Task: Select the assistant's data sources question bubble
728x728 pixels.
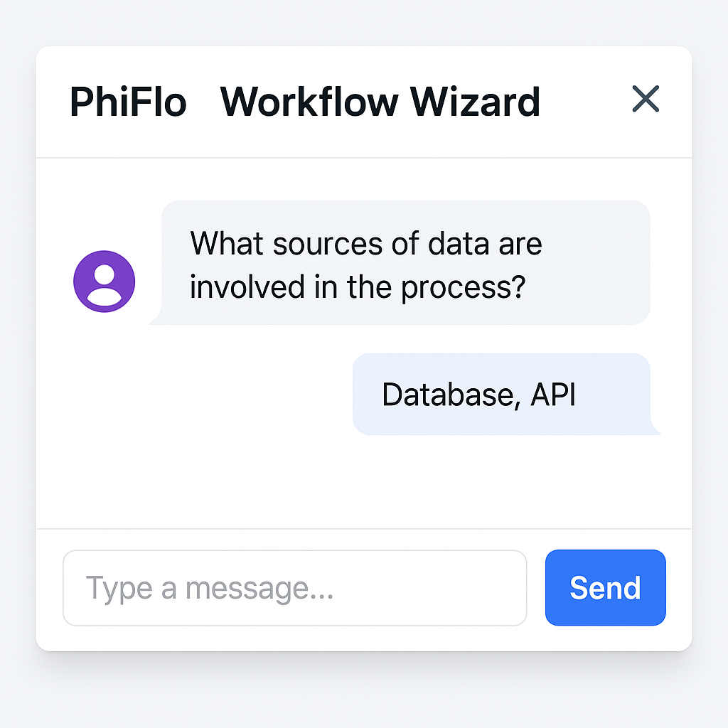Action: (x=405, y=263)
